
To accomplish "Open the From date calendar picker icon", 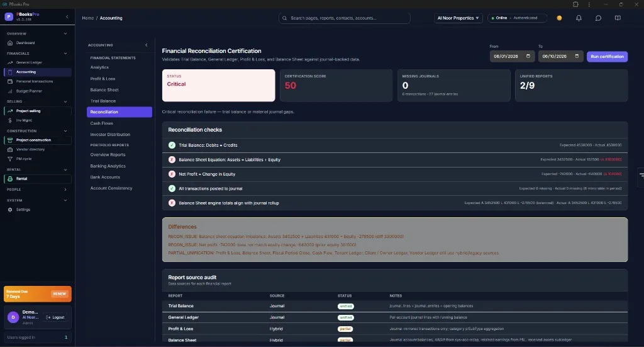I will 528,56.
